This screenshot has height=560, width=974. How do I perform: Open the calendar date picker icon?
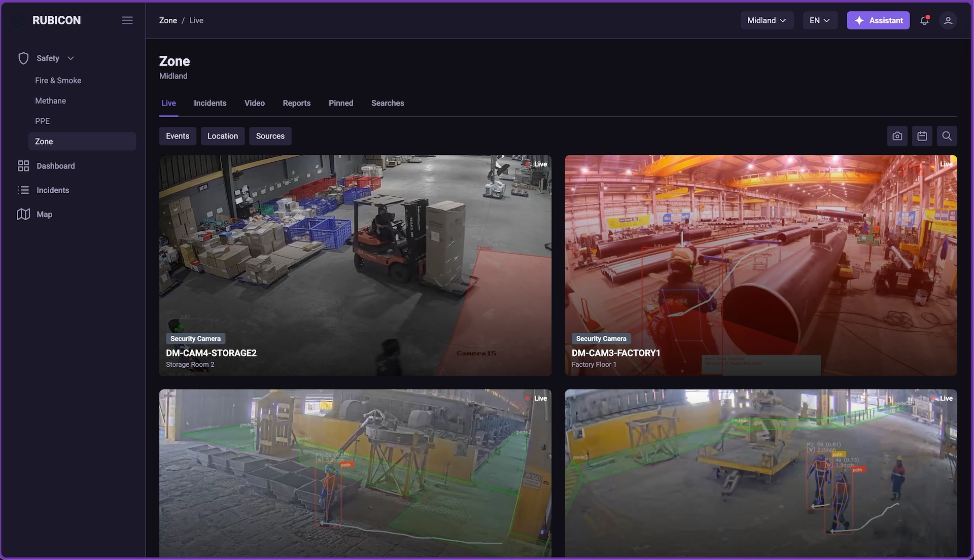pos(922,136)
